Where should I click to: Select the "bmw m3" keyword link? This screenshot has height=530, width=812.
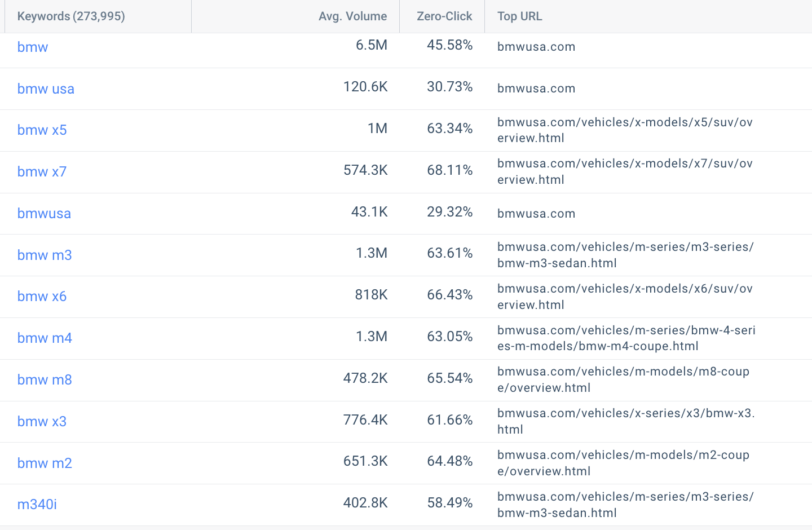[x=45, y=255]
